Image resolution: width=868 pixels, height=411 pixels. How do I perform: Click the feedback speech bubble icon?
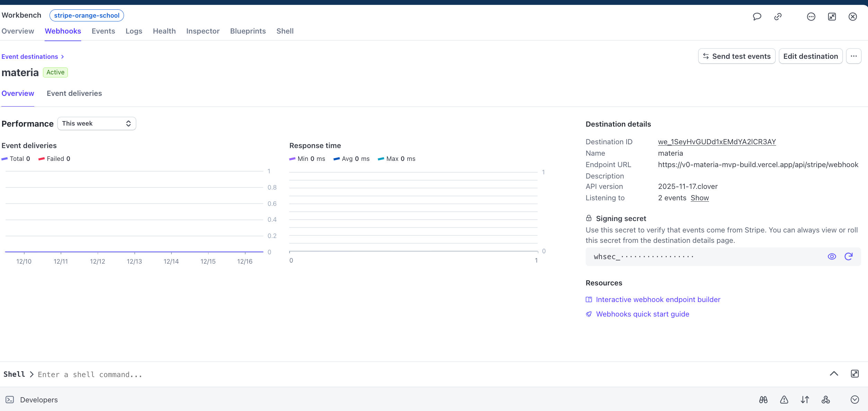[757, 17]
